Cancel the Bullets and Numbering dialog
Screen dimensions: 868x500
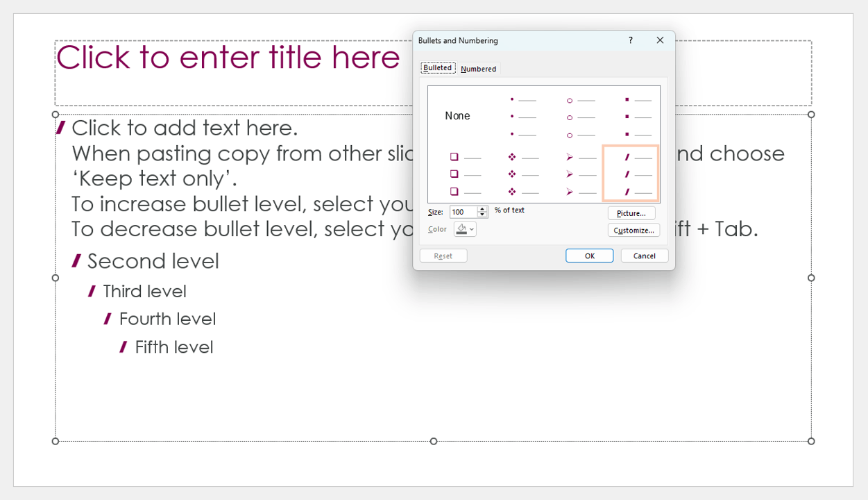pyautogui.click(x=644, y=255)
